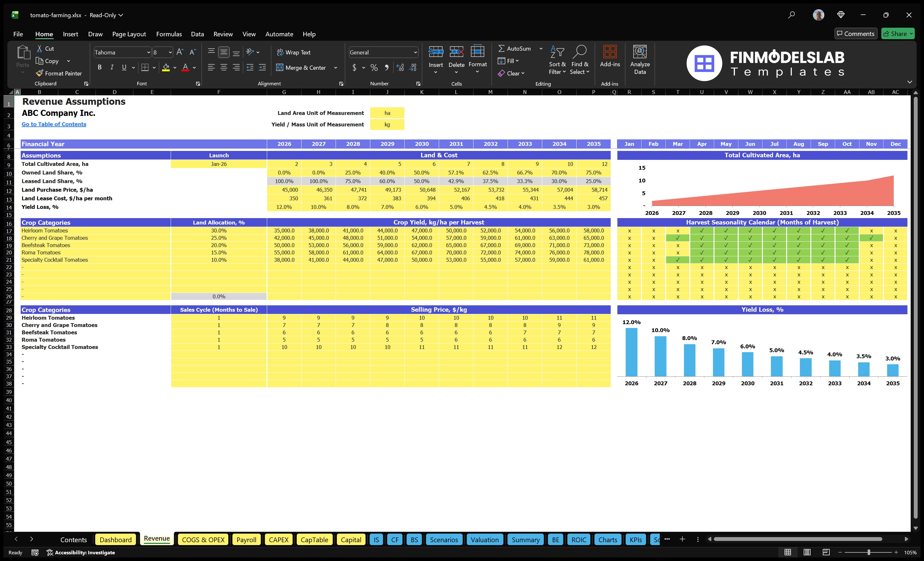924x561 pixels.
Task: Click the Borders grid icon
Action: tap(145, 67)
